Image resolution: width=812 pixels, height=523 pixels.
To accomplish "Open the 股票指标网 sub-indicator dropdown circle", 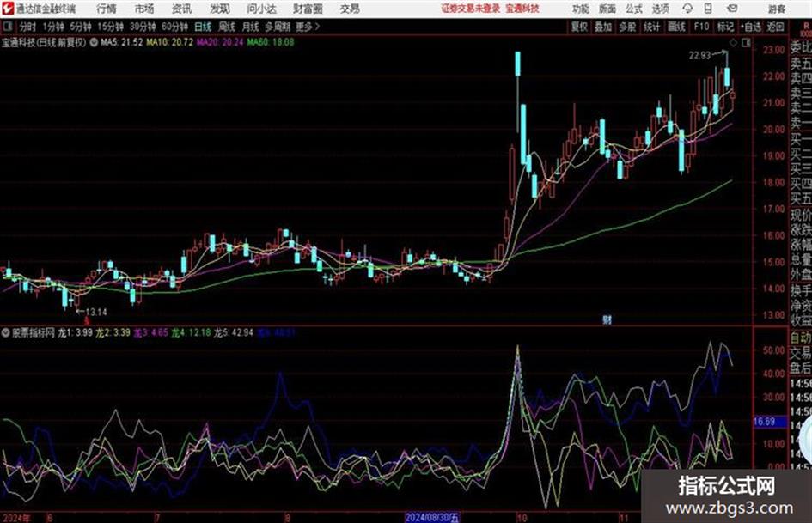I will point(6,332).
